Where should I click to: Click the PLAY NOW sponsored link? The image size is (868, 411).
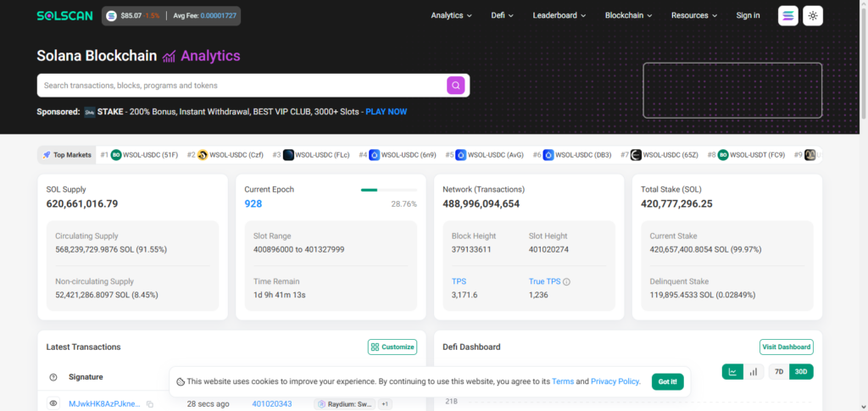[387, 112]
